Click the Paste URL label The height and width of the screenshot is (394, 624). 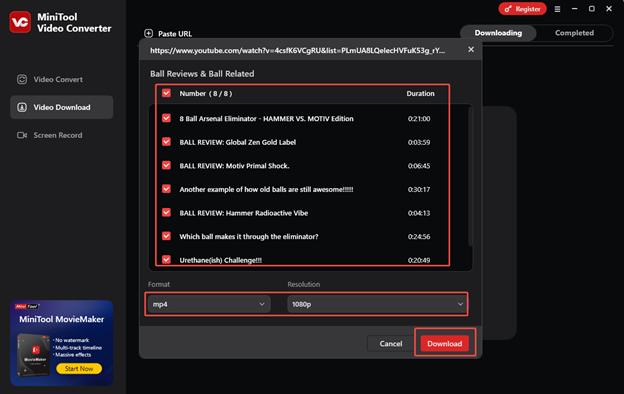tap(175, 34)
